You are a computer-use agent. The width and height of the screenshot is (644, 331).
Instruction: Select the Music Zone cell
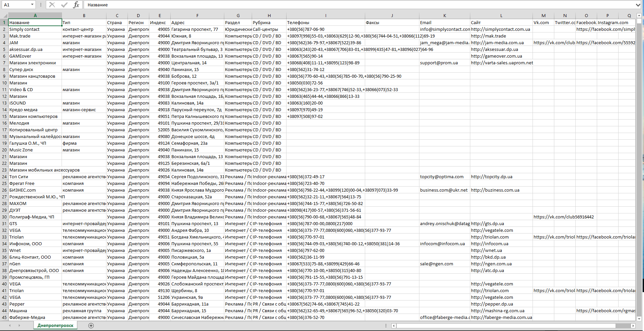(x=35, y=150)
